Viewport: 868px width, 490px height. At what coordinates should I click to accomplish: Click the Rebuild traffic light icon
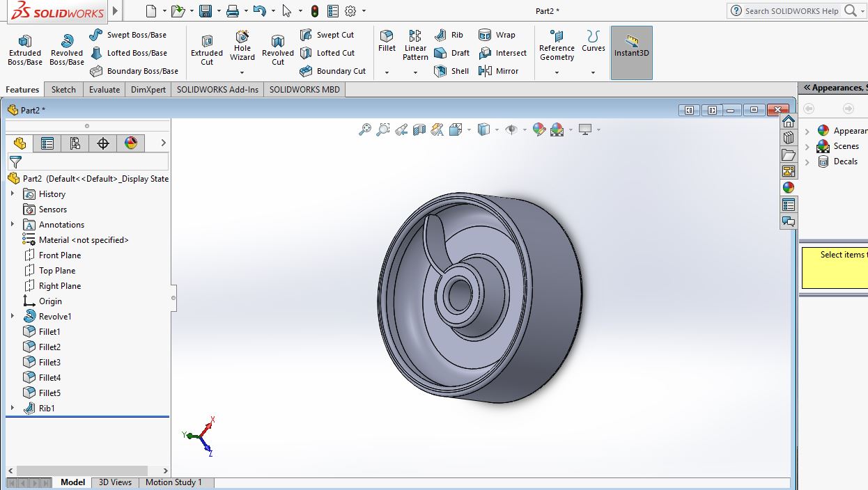point(315,11)
